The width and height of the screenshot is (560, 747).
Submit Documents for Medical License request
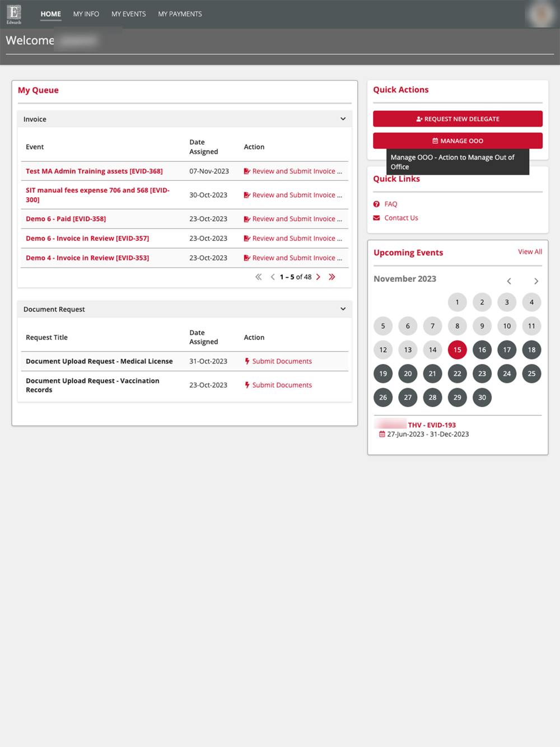(x=278, y=361)
